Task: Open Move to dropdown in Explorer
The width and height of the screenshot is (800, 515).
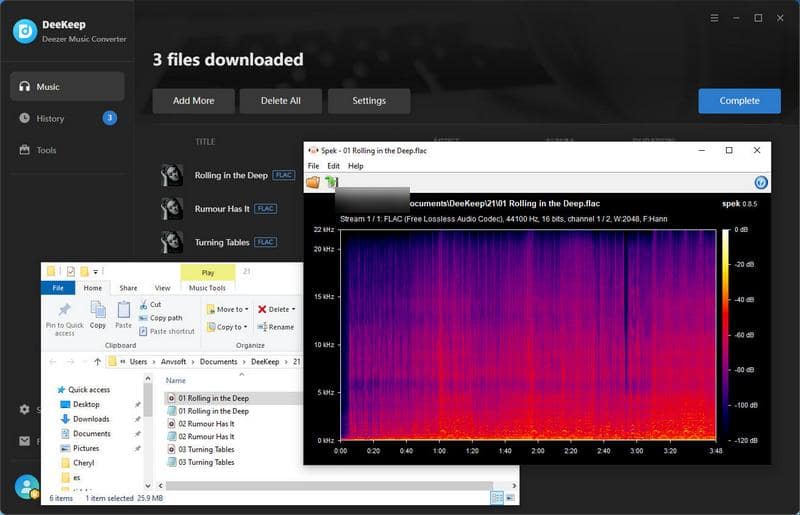Action: 228,309
